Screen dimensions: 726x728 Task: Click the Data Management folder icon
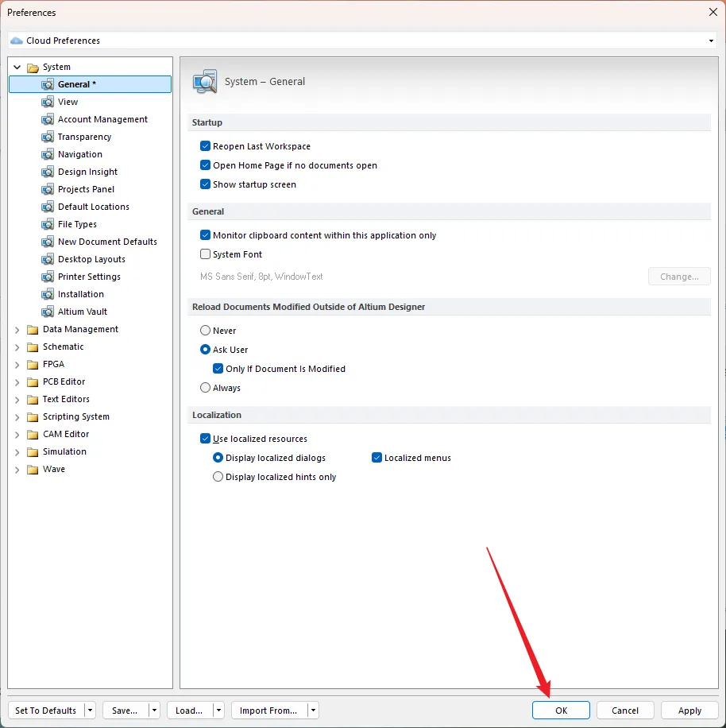(x=33, y=330)
